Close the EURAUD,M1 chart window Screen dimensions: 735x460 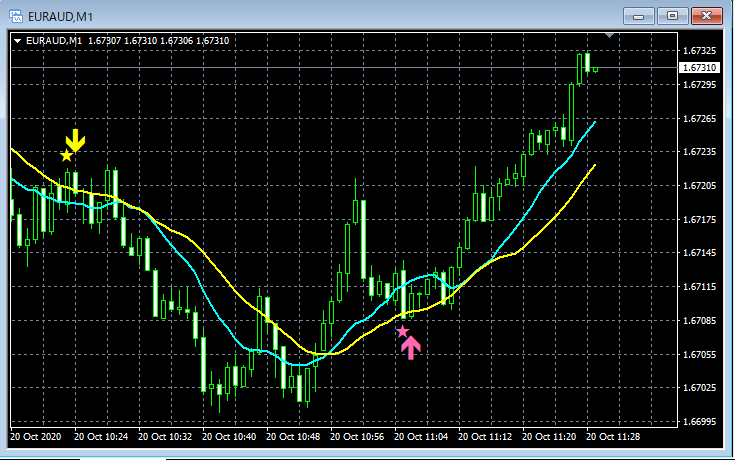(x=706, y=16)
